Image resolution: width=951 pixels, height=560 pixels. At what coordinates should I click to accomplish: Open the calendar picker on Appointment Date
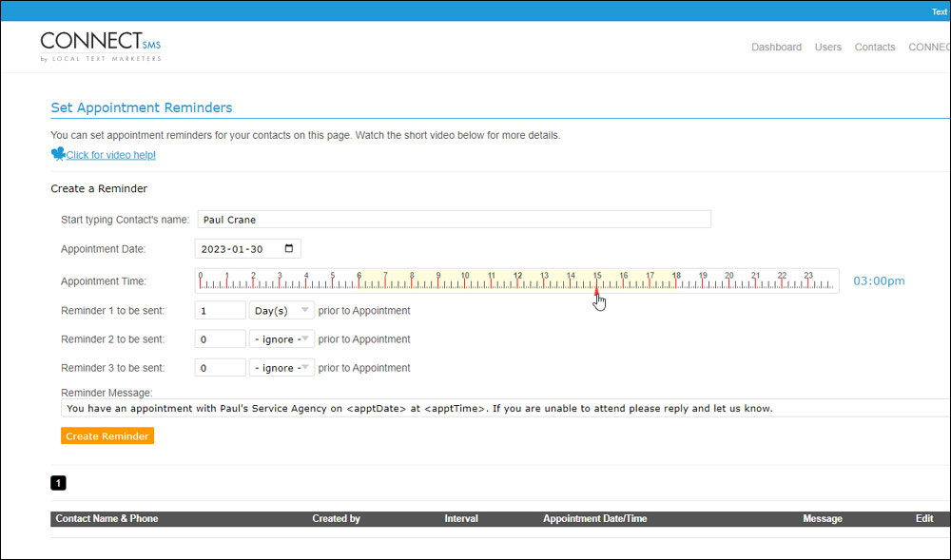point(289,248)
